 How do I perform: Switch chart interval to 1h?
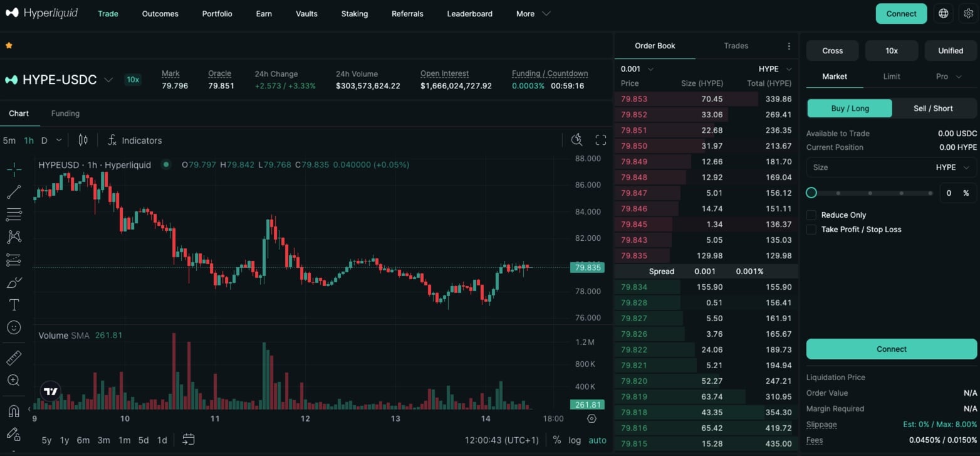(29, 140)
